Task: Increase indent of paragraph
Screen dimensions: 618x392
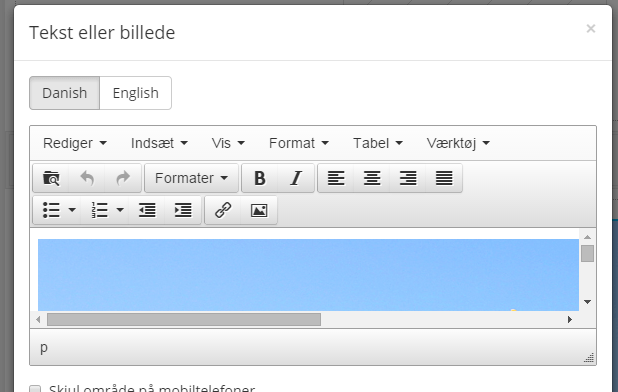Action: point(183,210)
